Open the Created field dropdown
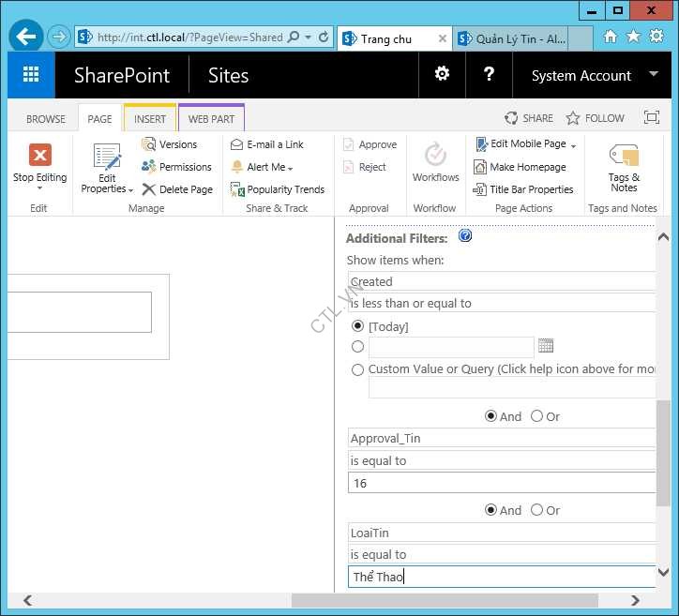The image size is (679, 616). pos(501,281)
